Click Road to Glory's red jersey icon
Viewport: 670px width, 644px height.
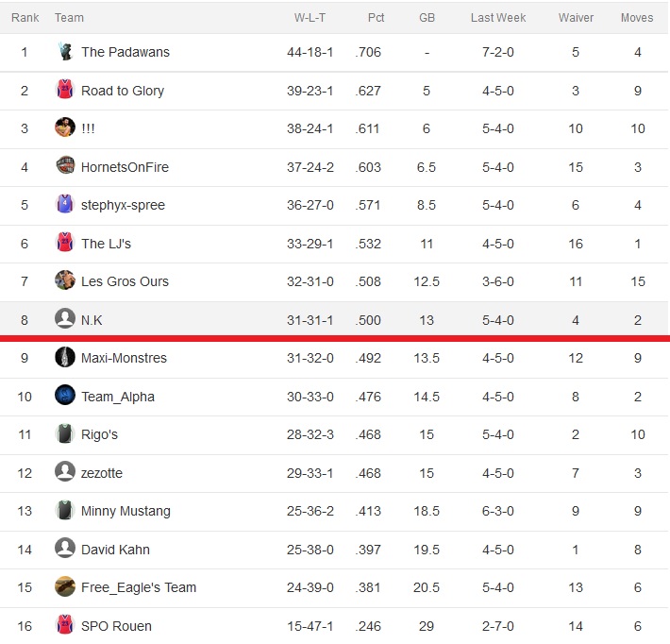tap(65, 90)
